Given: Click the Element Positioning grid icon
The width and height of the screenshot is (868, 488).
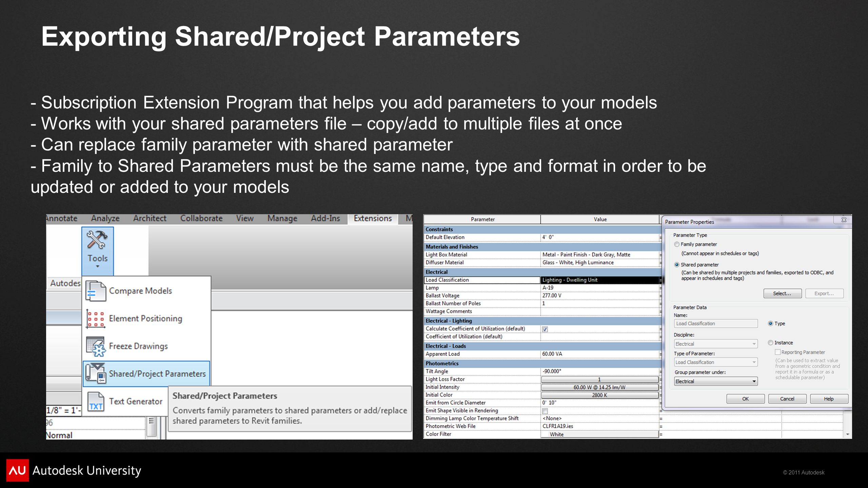Looking at the screenshot, I should pos(95,319).
